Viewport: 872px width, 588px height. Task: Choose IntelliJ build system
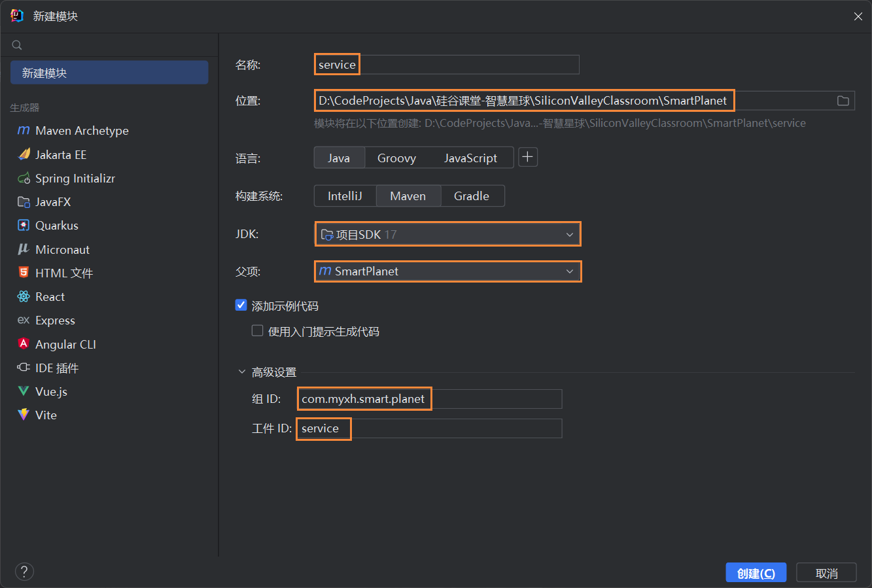point(345,196)
